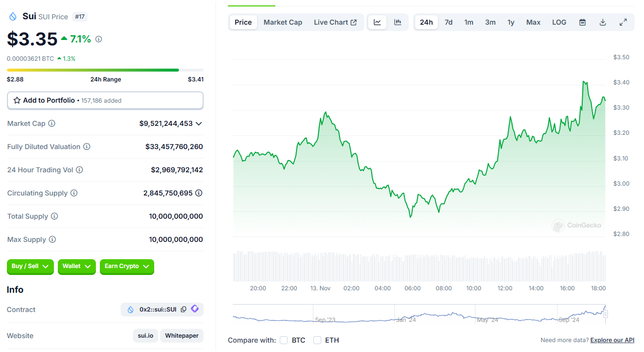
Task: Click the Total Supply 10,000,000,000 value
Action: click(x=176, y=216)
